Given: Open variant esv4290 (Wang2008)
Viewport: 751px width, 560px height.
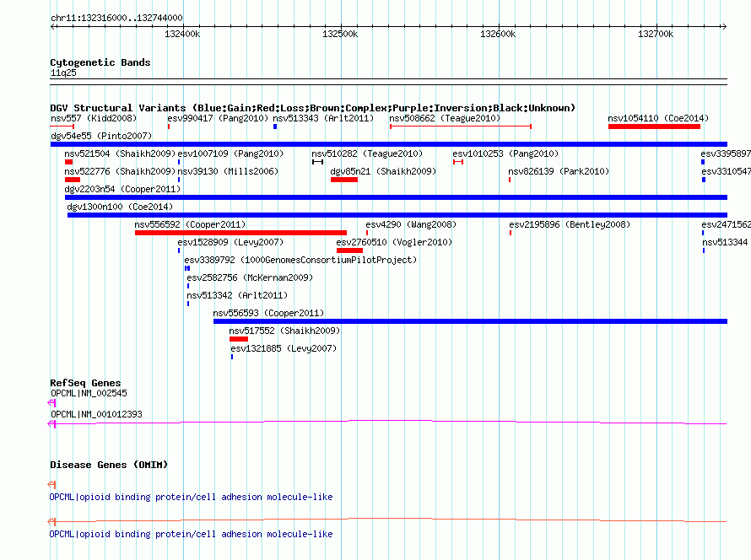Looking at the screenshot, I should click(411, 224).
